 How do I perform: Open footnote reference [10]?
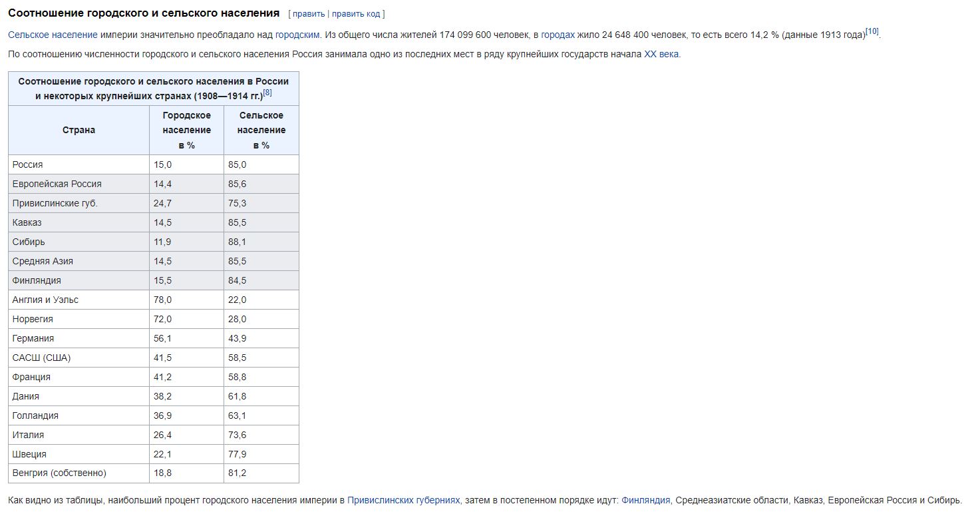pyautogui.click(x=872, y=31)
